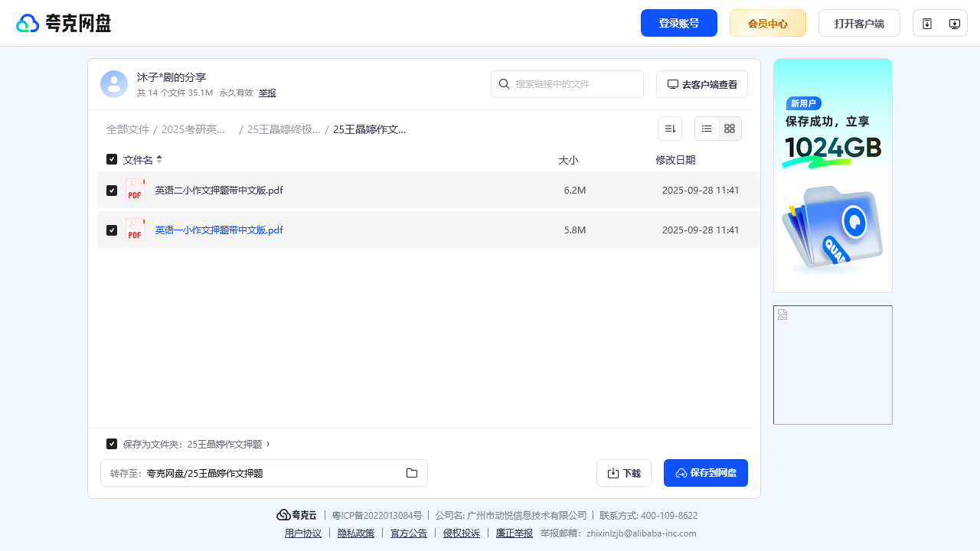Focus the 搜索链接中的文件 search field
The height and width of the screenshot is (551, 980).
coord(567,84)
